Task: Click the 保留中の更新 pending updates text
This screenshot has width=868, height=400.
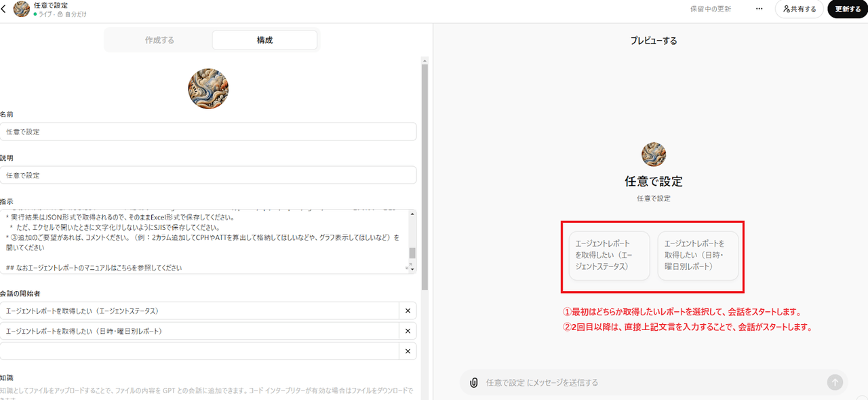Action: [x=711, y=9]
